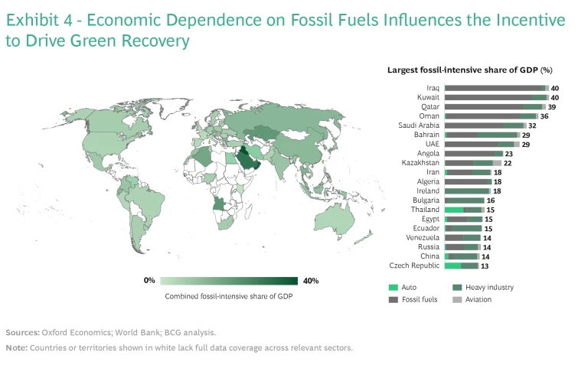
Task: Click the Saudi Arabia country label
Action: (419, 125)
